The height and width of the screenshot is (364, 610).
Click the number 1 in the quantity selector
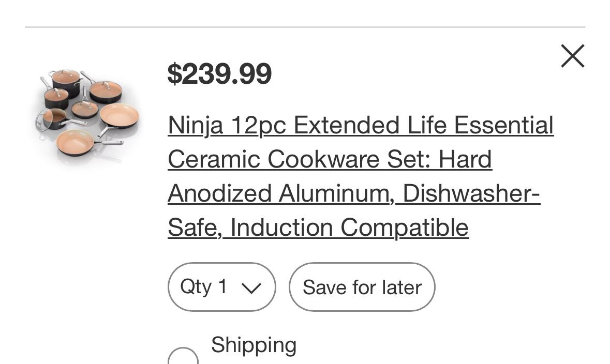[223, 286]
